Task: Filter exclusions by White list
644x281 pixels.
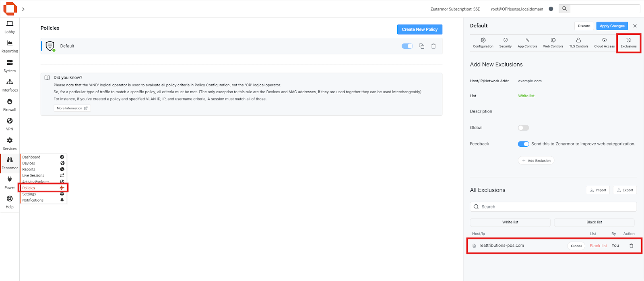Action: click(510, 223)
